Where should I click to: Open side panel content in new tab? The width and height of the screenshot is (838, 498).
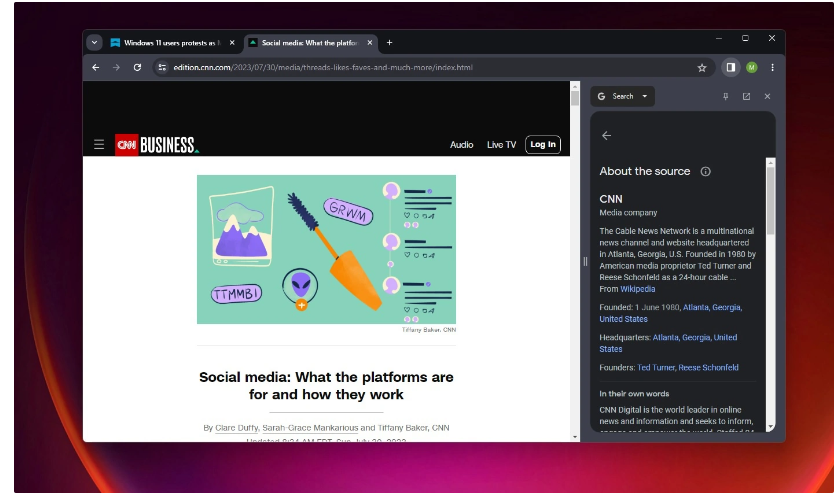click(747, 97)
